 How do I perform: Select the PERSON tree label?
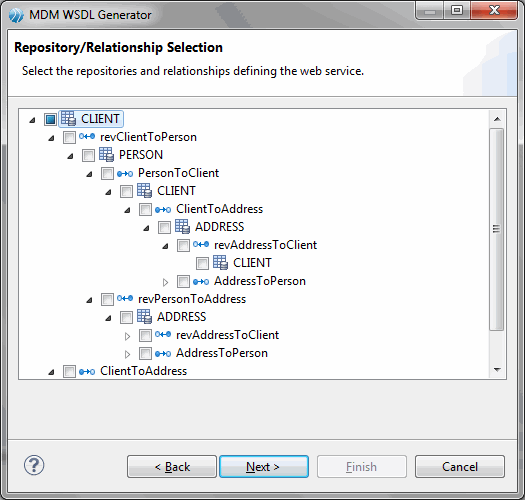tap(141, 155)
